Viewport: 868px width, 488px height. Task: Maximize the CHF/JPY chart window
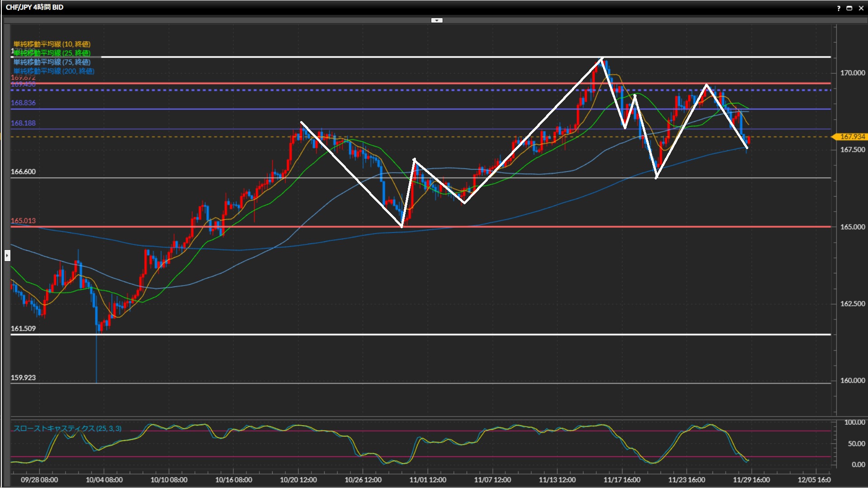click(x=849, y=8)
